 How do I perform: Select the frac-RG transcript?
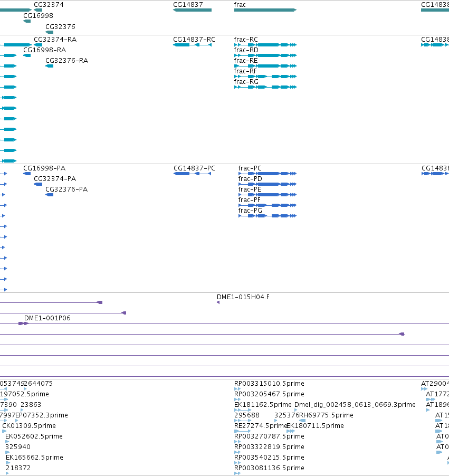pos(265,87)
